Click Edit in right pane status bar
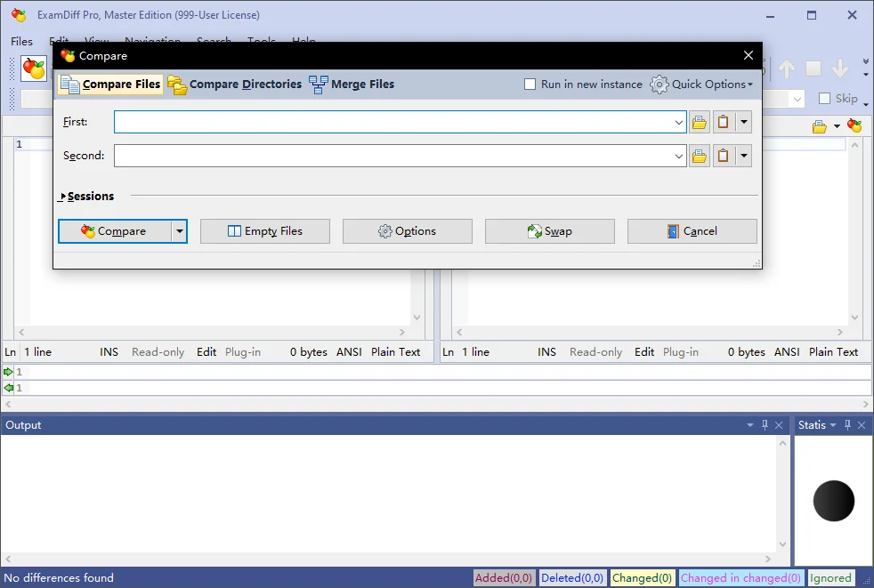The height and width of the screenshot is (588, 874). [x=644, y=352]
